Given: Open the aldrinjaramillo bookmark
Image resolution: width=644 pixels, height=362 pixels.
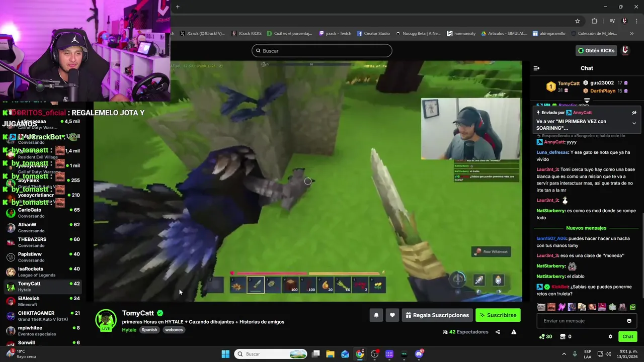Looking at the screenshot, I should tap(549, 34).
